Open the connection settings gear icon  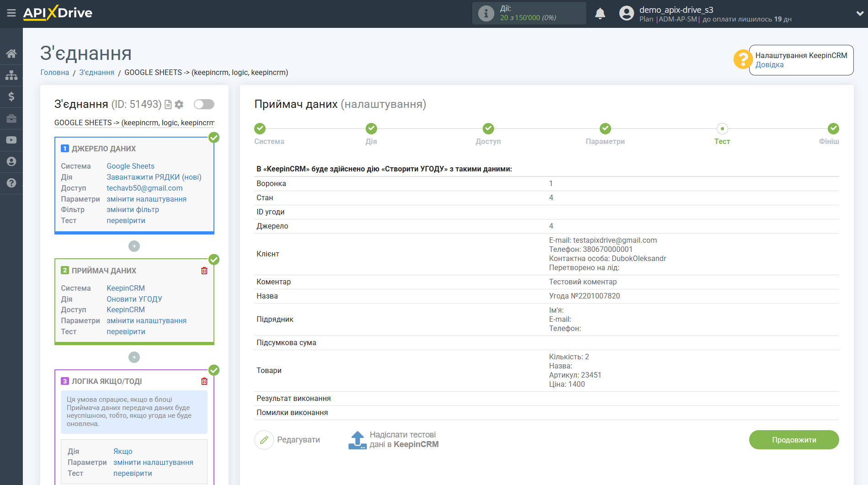[x=179, y=105]
